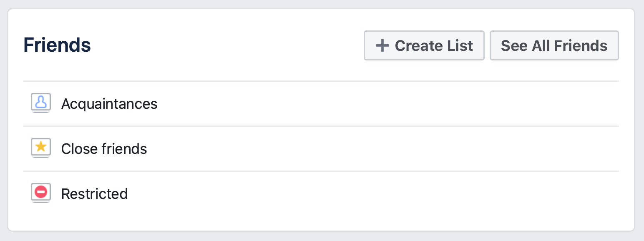Click the word 'See' in See All Friends
Image resolution: width=644 pixels, height=241 pixels.
pyautogui.click(x=514, y=45)
